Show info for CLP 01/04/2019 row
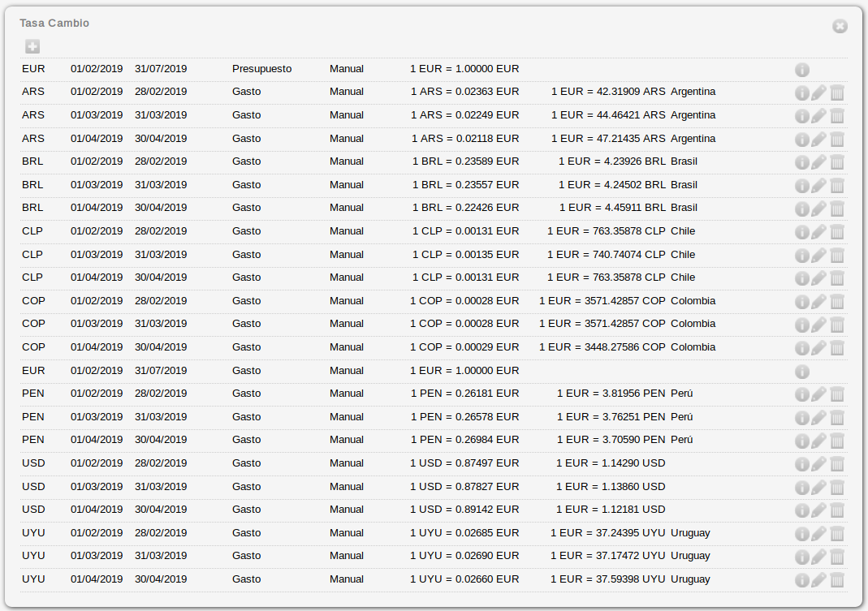868x611 pixels. point(802,278)
